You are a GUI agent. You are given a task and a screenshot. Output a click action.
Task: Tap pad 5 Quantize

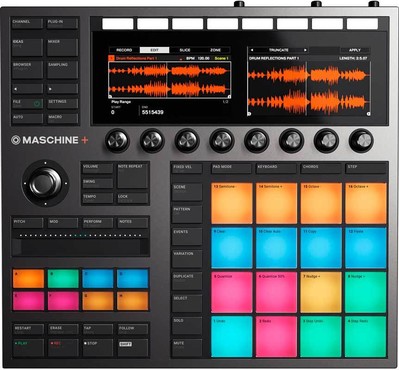tap(232, 292)
